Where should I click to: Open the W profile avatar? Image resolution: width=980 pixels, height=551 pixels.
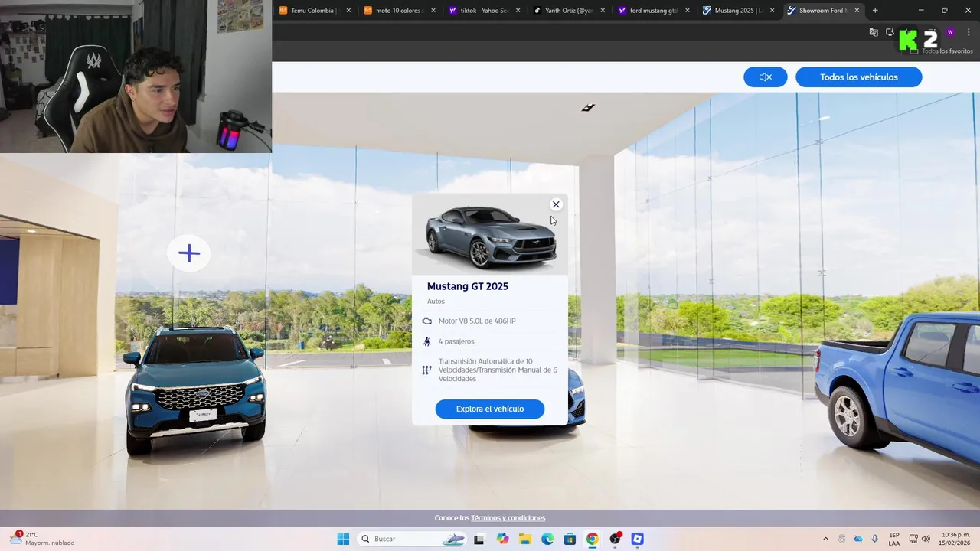point(950,32)
